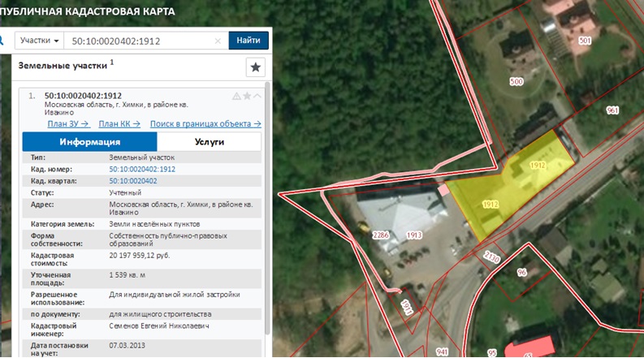Select the Информация tab
Viewport: 644px width, 358px height.
(84, 141)
